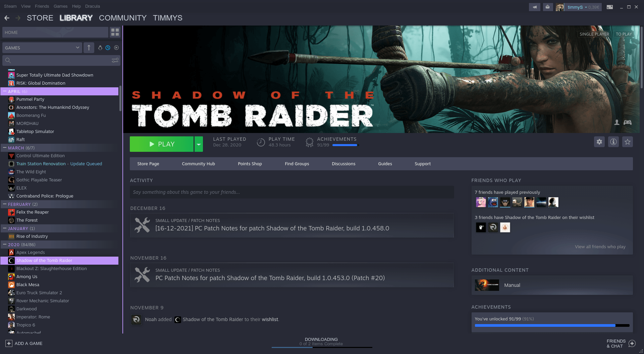644x354 pixels.
Task: Mark Shadow of the Tomb Raider as favorite
Action: (628, 142)
